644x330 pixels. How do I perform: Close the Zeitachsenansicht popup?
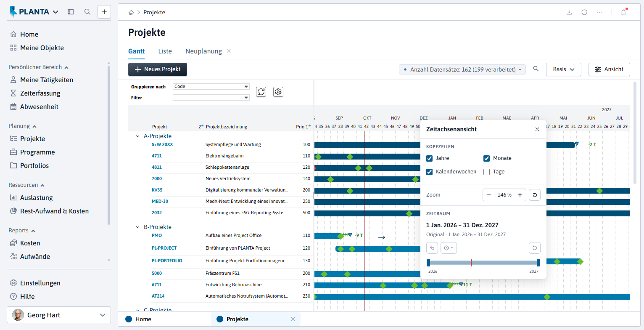537,129
